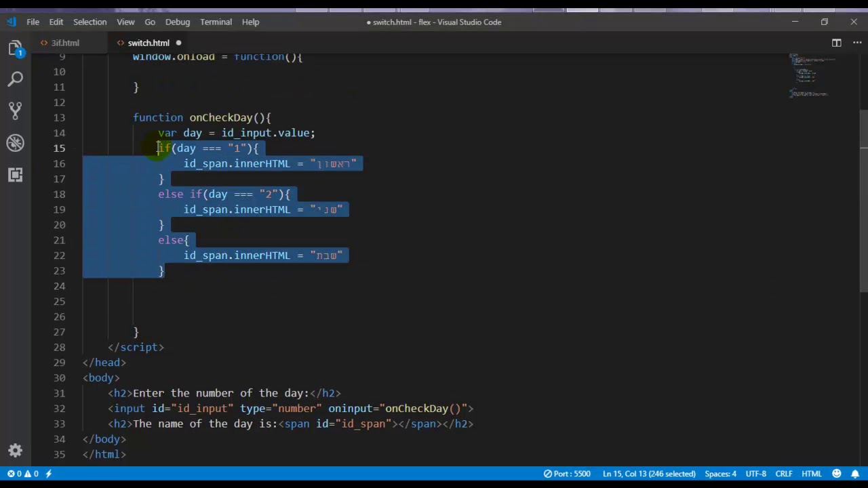
Task: Click the span id="id_span" tag on line 33
Action: click(338, 424)
